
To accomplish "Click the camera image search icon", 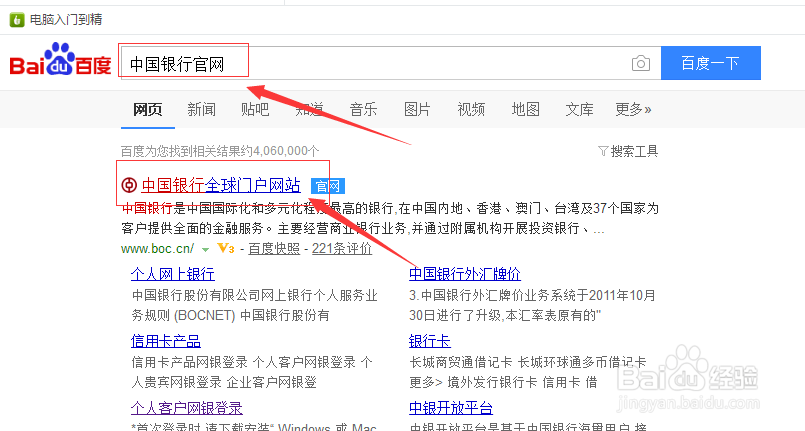I will 640,63.
